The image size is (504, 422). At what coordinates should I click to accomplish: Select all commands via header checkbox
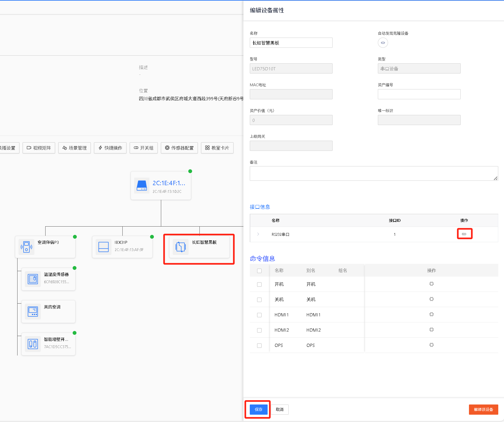point(259,271)
